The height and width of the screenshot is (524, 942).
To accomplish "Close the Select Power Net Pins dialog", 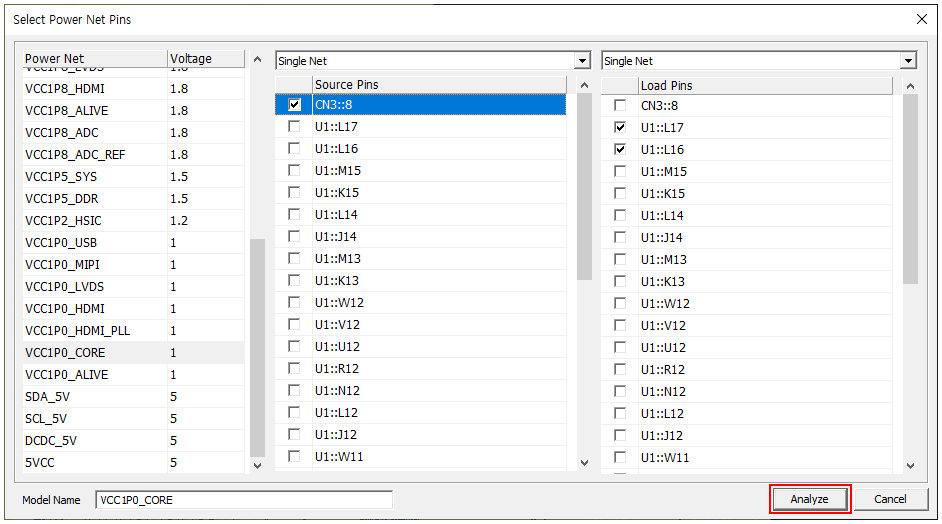I will 921,19.
